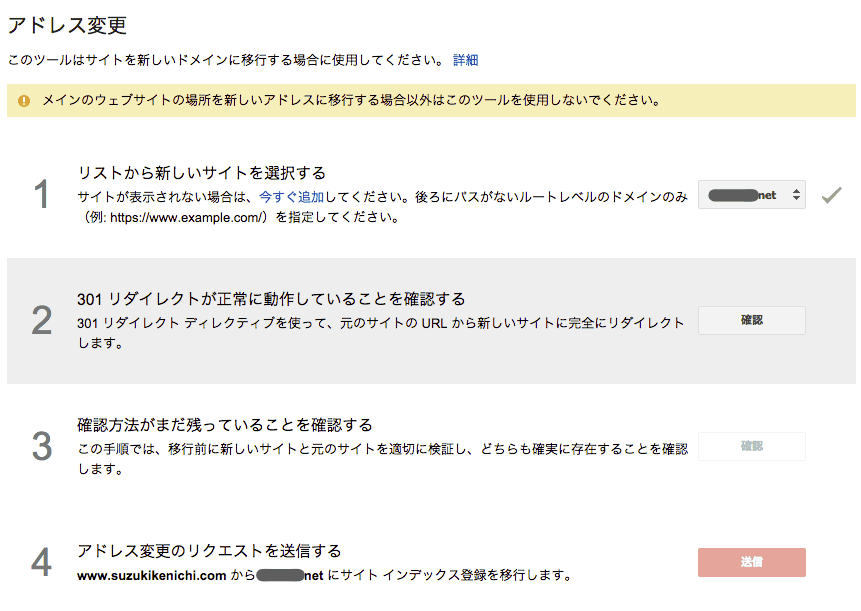Screen dimensions: 861x611
Task: Click the yellow warning banner text
Action: point(351,101)
